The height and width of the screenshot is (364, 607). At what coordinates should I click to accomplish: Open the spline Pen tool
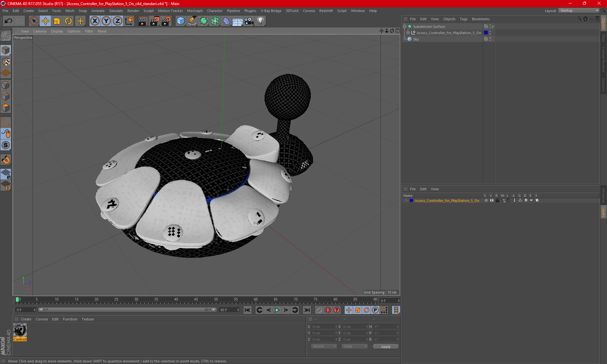click(x=192, y=21)
